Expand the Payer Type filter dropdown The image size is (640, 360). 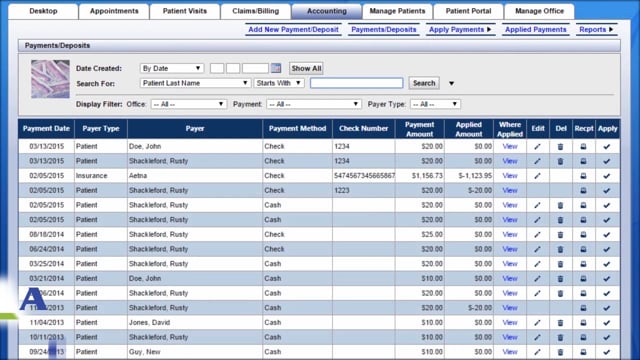[435, 104]
